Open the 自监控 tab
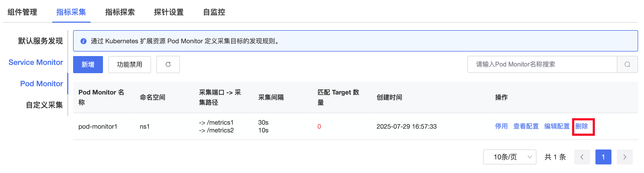The height and width of the screenshot is (173, 644). pos(214,12)
